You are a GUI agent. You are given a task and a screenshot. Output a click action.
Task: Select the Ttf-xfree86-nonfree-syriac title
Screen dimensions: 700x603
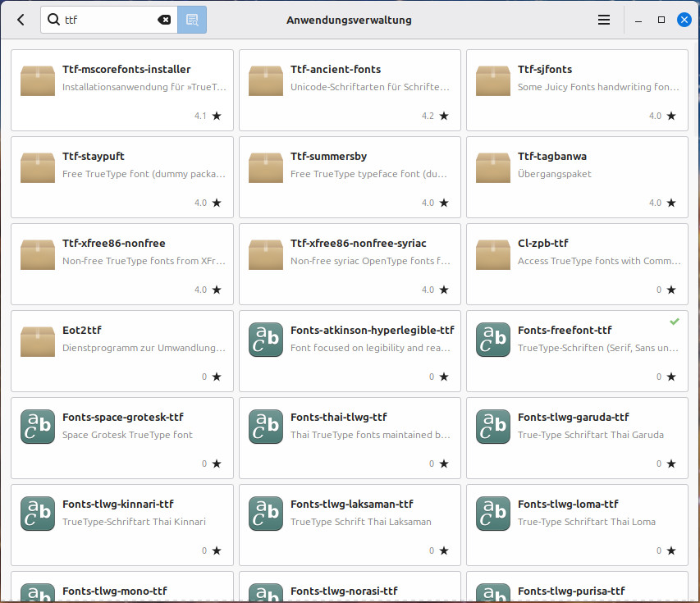(x=358, y=243)
